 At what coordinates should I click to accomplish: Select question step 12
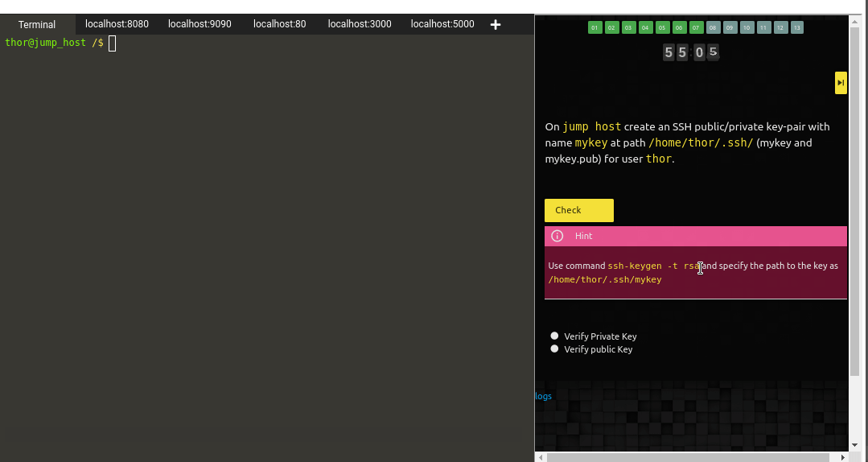[780, 27]
